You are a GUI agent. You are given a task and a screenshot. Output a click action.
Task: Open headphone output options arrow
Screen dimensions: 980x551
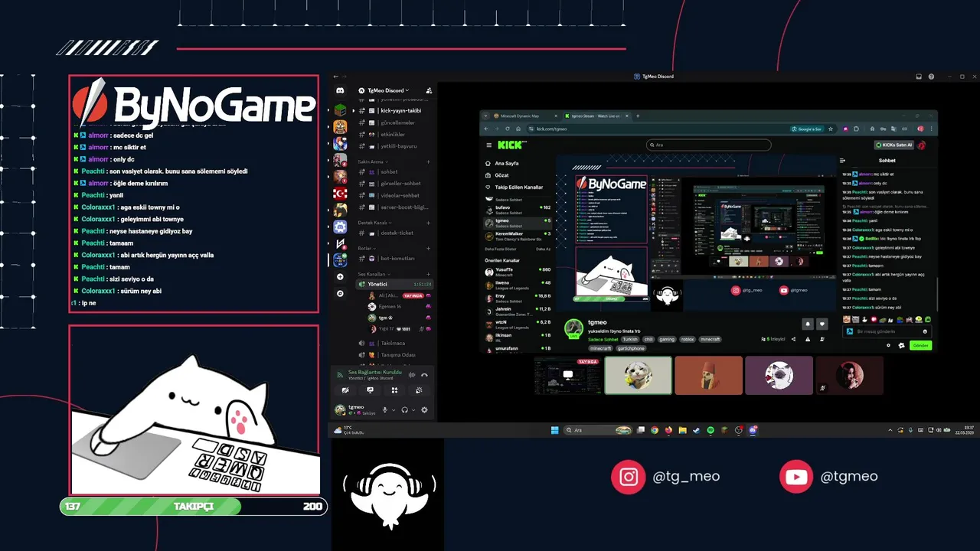coord(413,410)
